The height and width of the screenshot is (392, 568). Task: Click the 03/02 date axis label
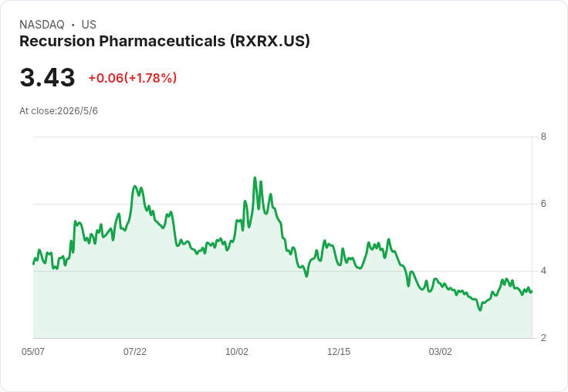(x=441, y=351)
